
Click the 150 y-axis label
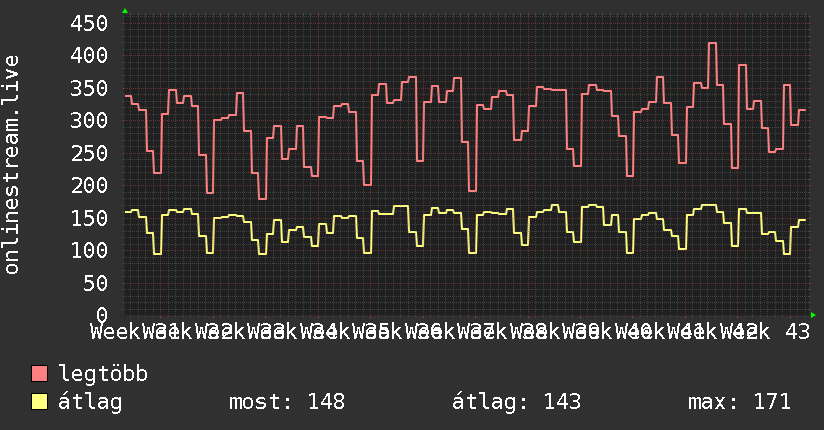tap(89, 218)
